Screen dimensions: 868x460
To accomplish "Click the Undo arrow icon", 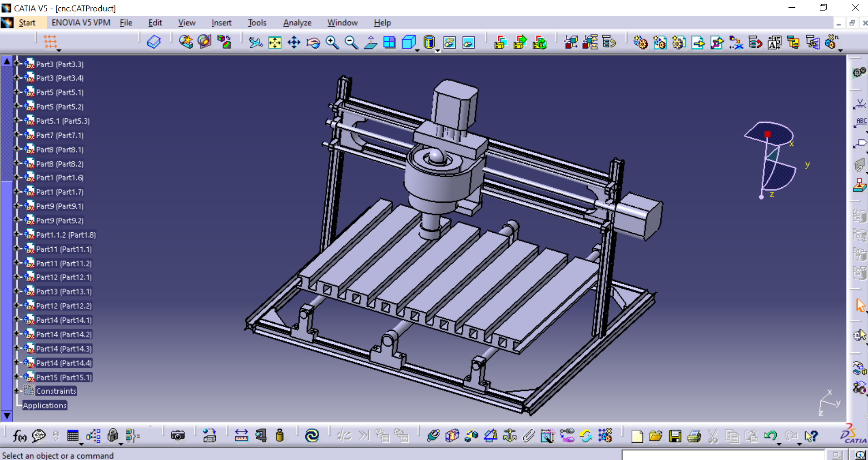I will pyautogui.click(x=770, y=437).
